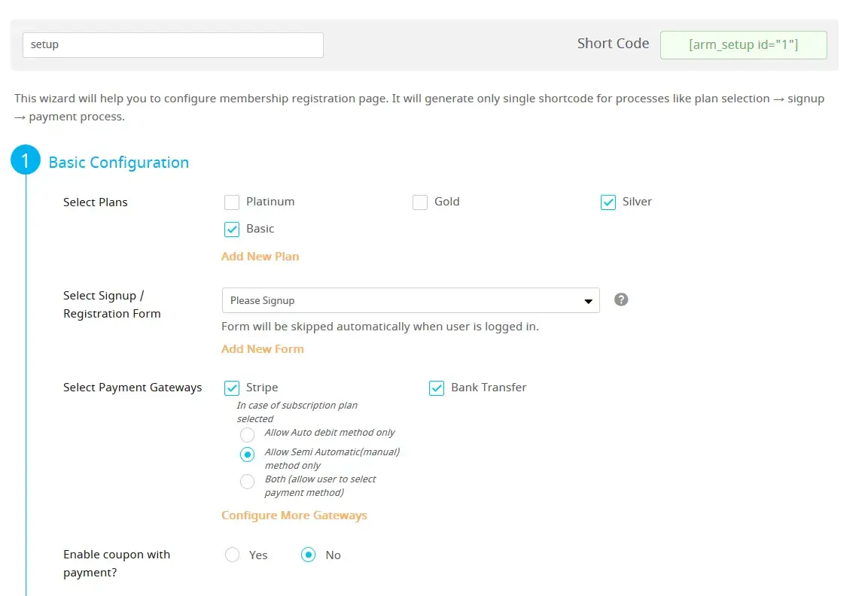
Task: Check the Gold plan checkbox
Action: pyautogui.click(x=420, y=202)
